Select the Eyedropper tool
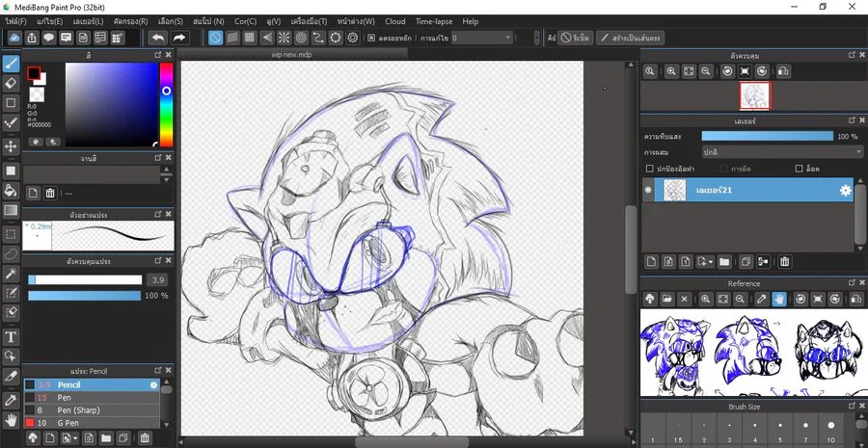Viewport: 868px width, 448px height. (11, 400)
